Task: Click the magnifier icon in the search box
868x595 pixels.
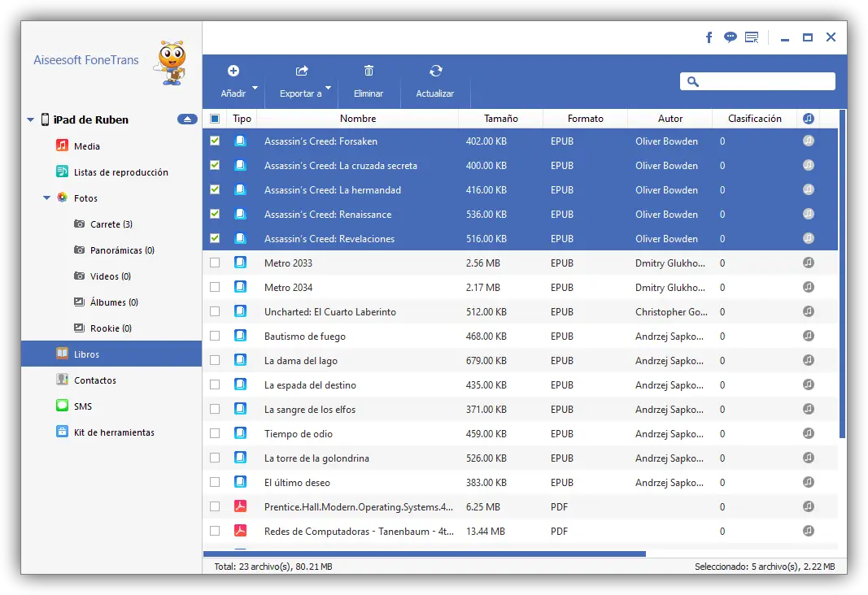Action: pyautogui.click(x=693, y=82)
